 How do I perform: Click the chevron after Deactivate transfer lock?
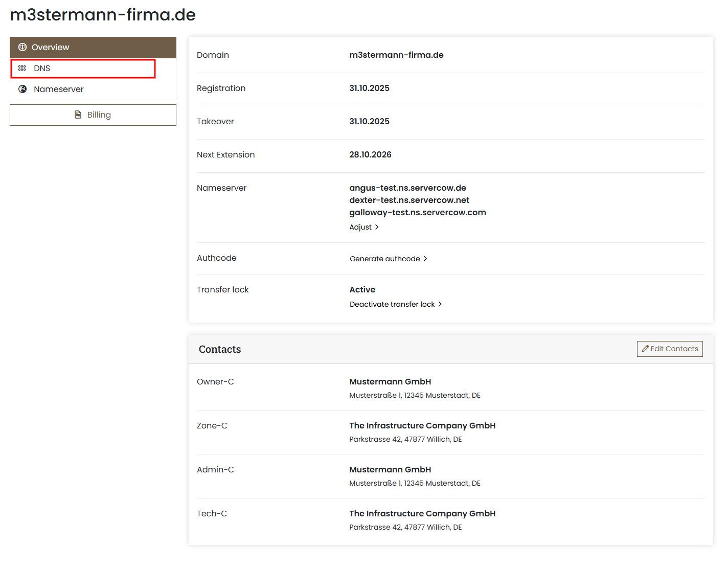[x=440, y=304]
